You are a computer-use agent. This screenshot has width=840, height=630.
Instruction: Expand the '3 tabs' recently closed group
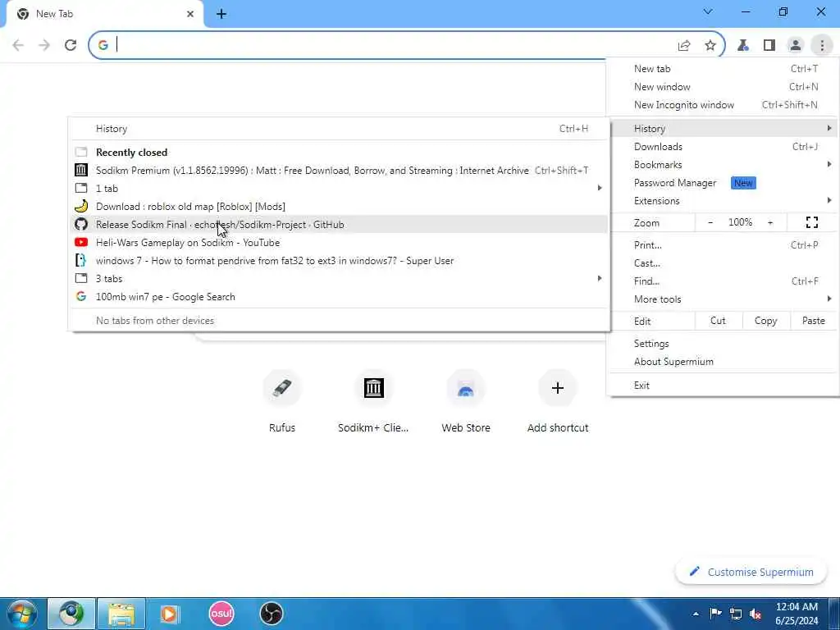point(339,279)
